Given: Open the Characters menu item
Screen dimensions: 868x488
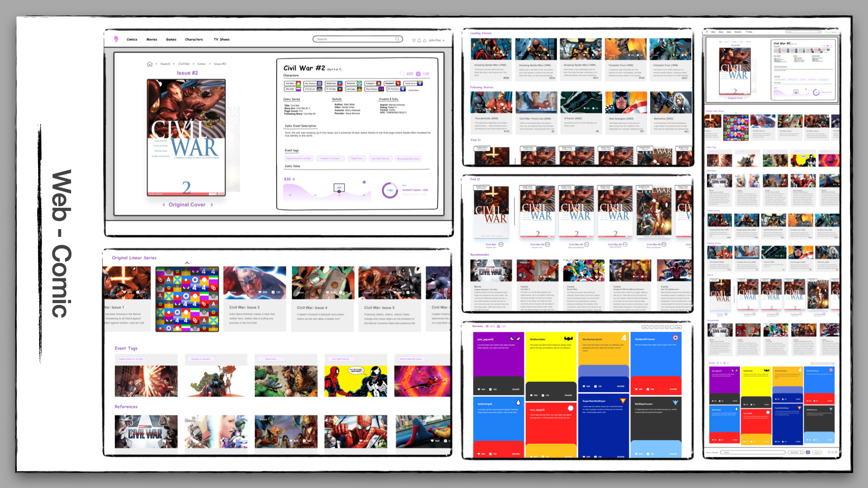Looking at the screenshot, I should coord(194,40).
